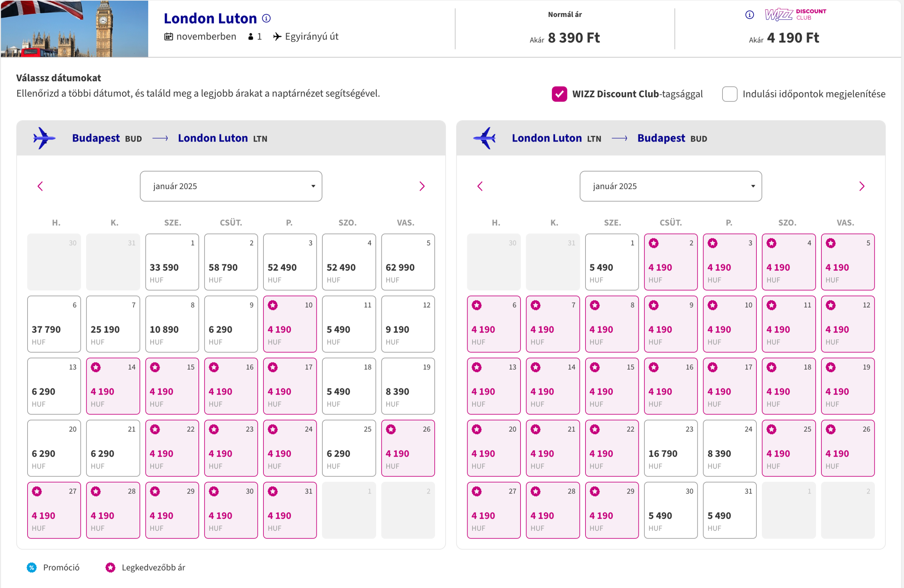The image size is (904, 588).
Task: Go to next month for Budapest–London Luton
Action: coord(422,186)
